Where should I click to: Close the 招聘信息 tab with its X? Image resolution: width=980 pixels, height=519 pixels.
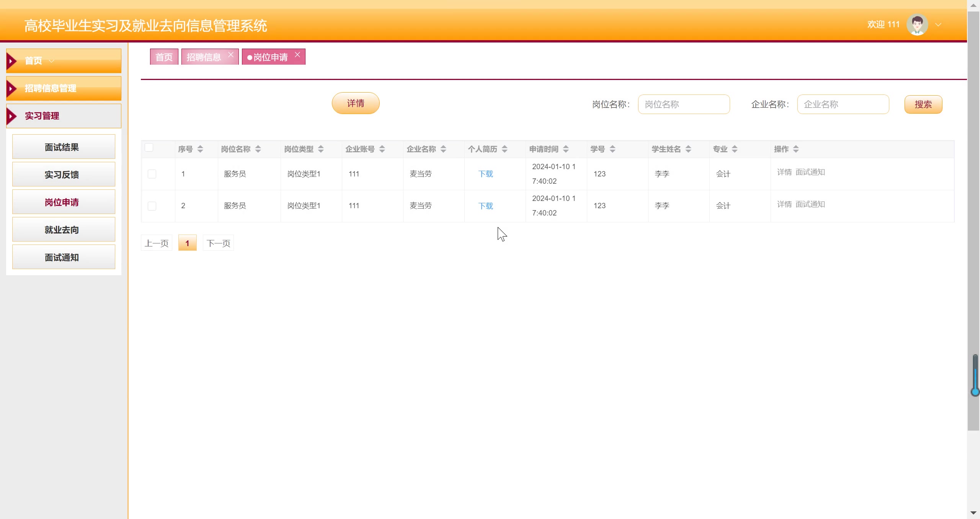(x=231, y=55)
